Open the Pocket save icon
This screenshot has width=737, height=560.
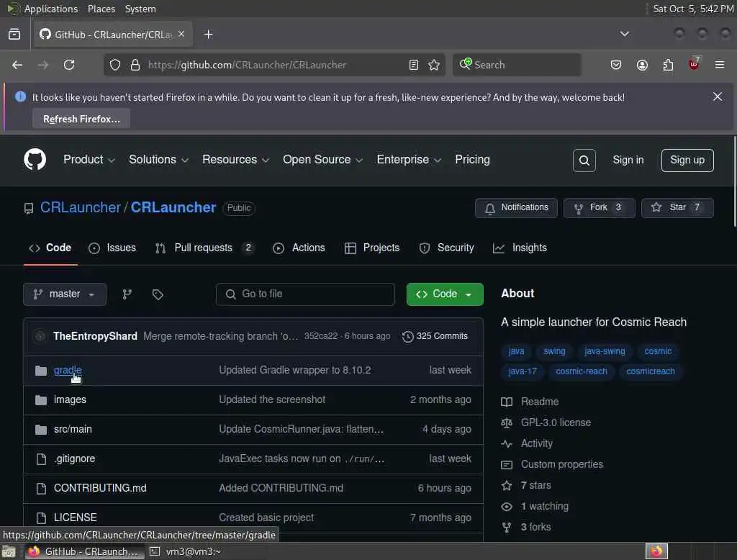tap(616, 65)
